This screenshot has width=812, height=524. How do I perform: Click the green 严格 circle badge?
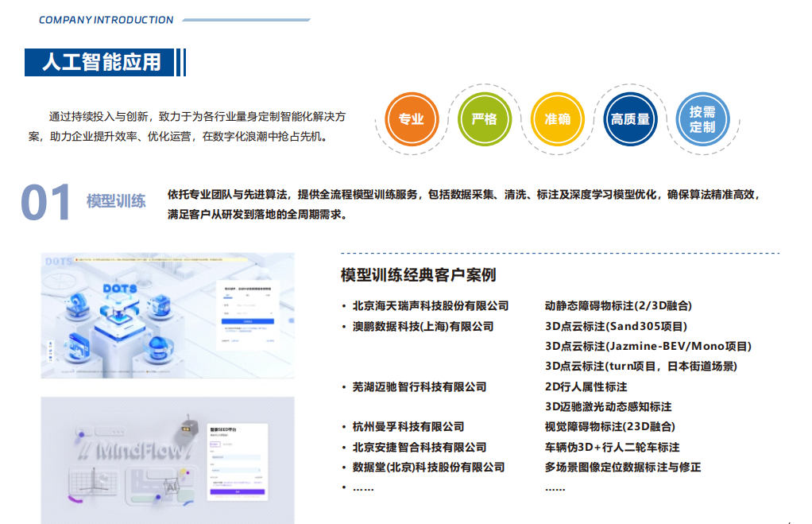484,119
